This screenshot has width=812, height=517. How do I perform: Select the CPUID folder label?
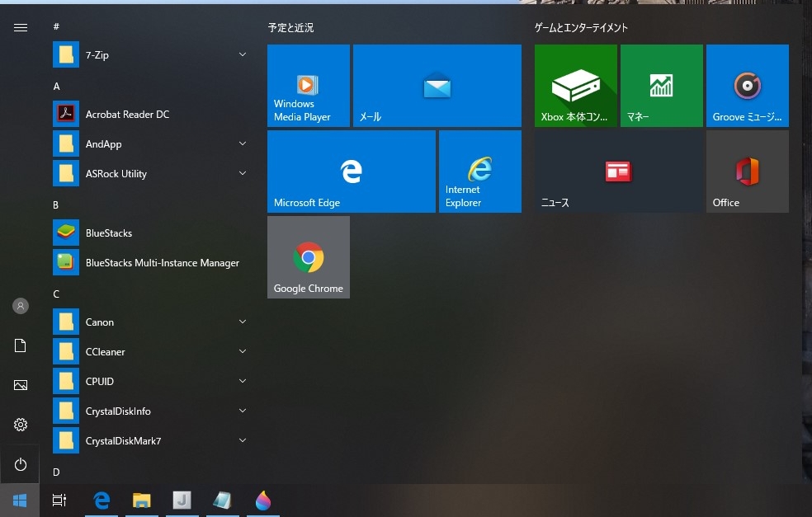(99, 382)
